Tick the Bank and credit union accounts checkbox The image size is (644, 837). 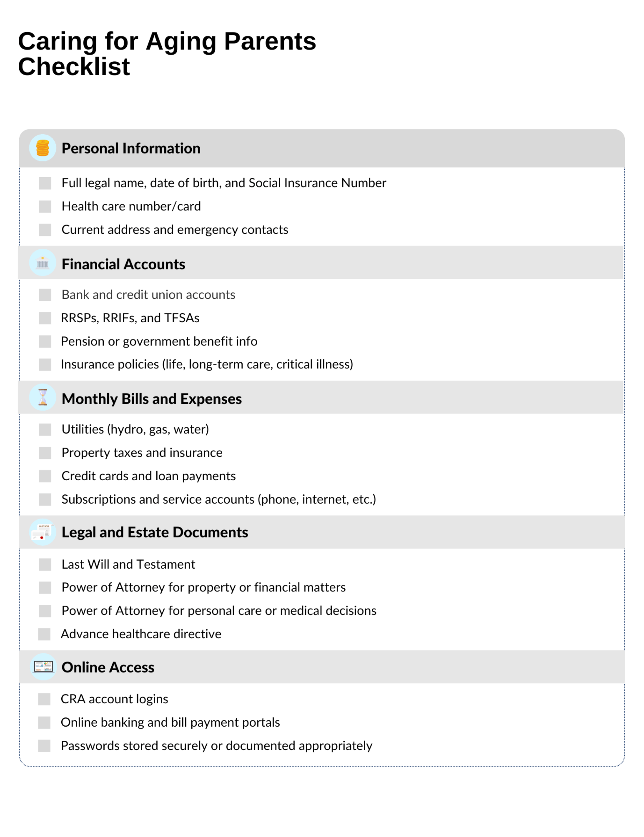coord(45,295)
